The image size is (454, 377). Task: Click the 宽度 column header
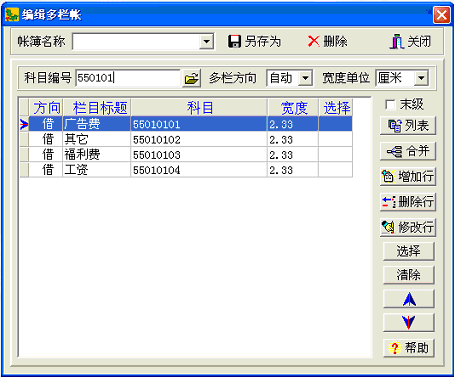coord(293,108)
